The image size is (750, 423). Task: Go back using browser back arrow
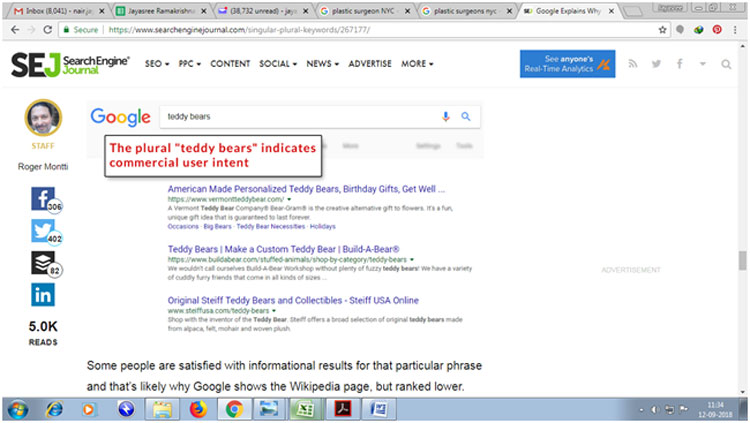pos(15,30)
